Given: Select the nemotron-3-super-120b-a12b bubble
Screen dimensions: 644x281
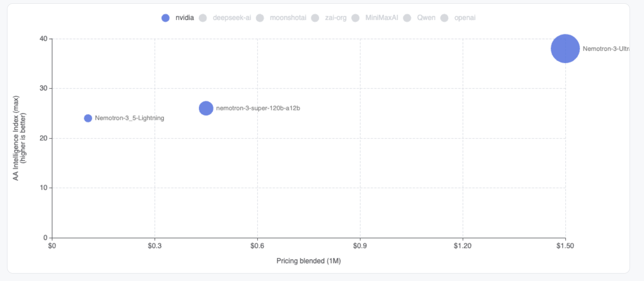Looking at the screenshot, I should coord(206,108).
